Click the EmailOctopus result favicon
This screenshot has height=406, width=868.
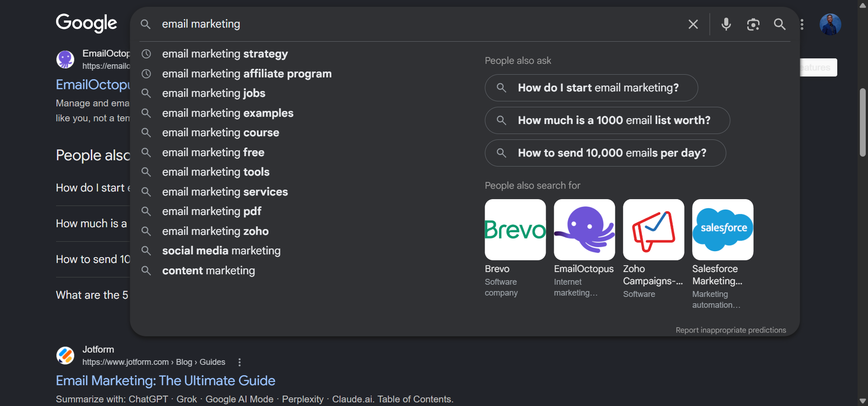[x=65, y=59]
